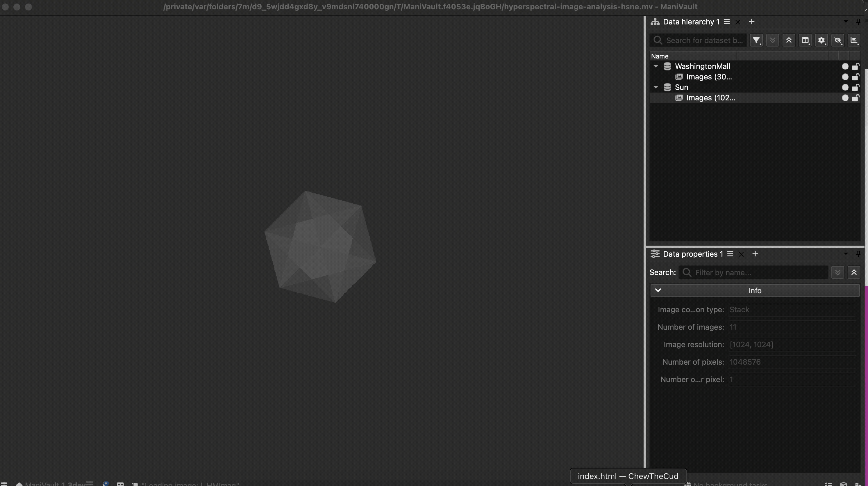
Task: Click the collapse all datasets icon
Action: coord(789,40)
